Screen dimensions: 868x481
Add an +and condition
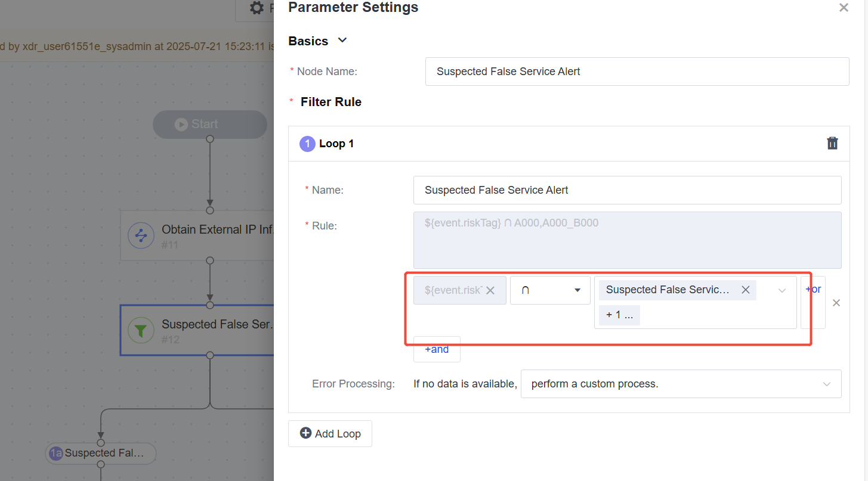pos(437,349)
